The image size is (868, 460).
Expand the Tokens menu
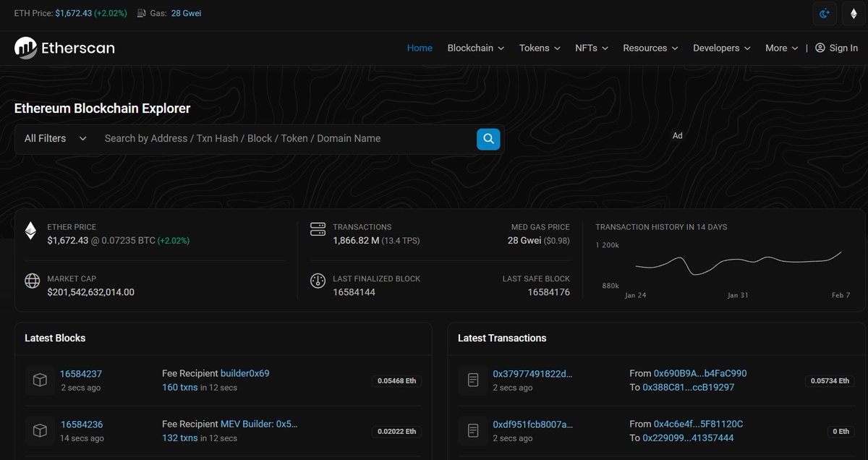[540, 48]
